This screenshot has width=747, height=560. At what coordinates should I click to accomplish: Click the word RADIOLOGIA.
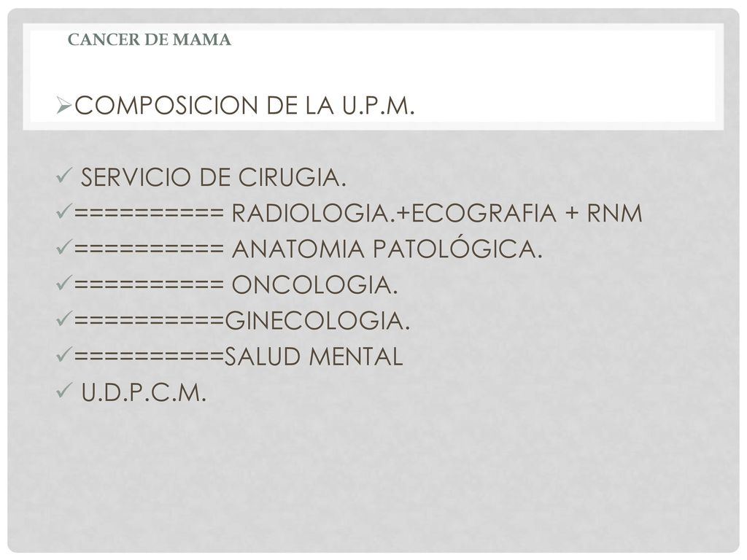(312, 213)
